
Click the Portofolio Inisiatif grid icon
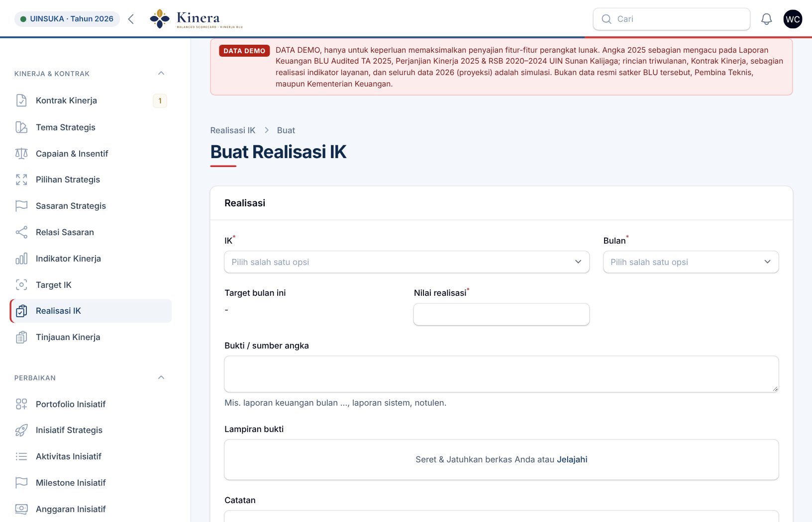click(21, 404)
